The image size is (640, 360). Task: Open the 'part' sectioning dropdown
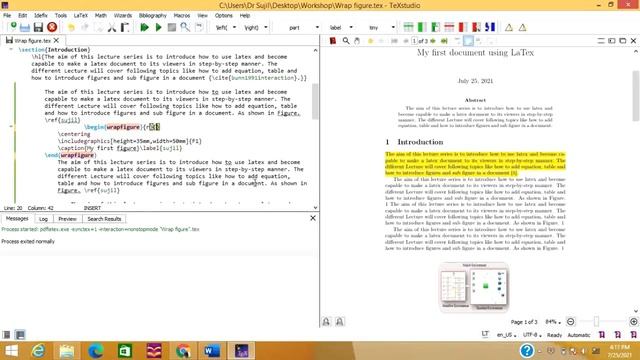(x=317, y=27)
